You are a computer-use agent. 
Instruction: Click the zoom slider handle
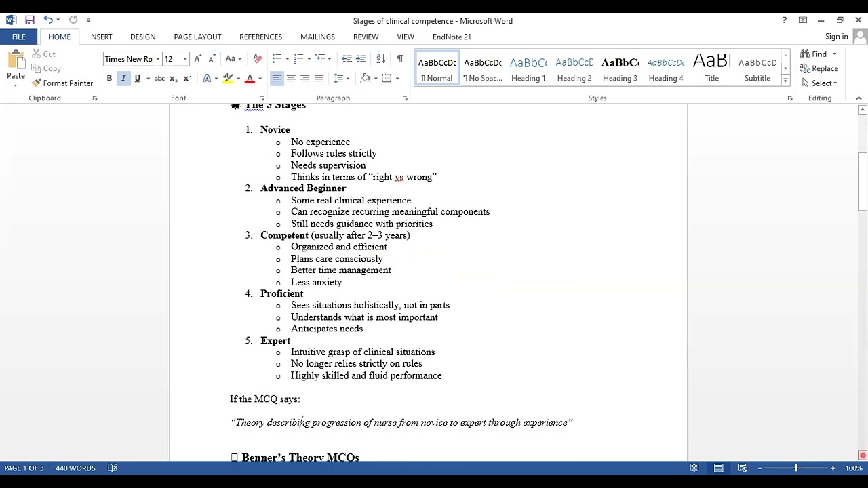pyautogui.click(x=796, y=468)
